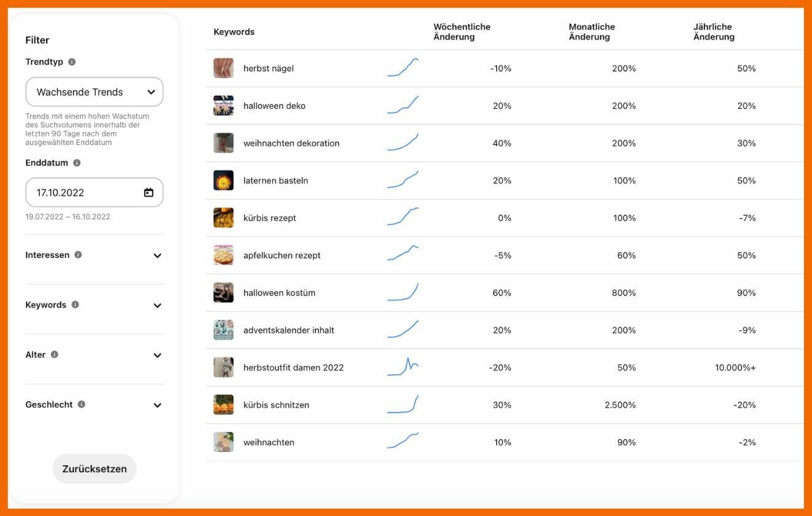Select the kürbis schnitzen keyword
The height and width of the screenshot is (516, 812).
(276, 405)
